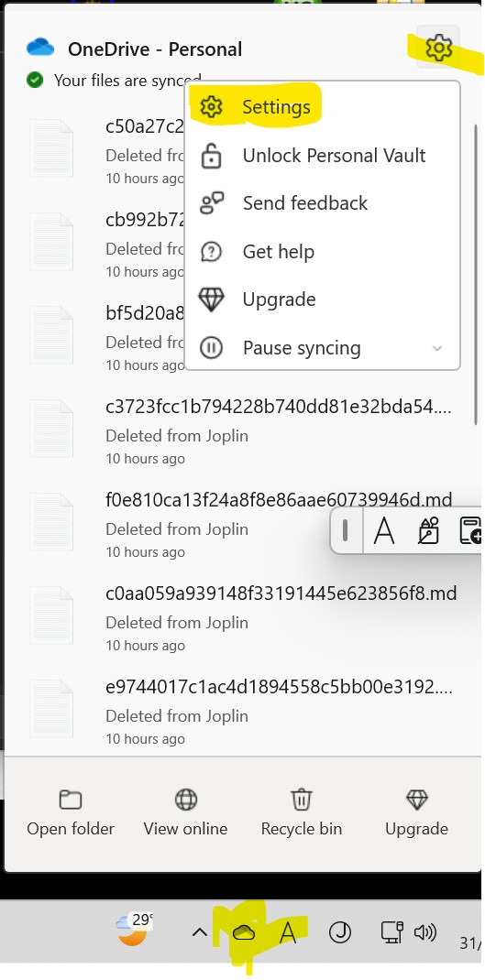This screenshot has height=980, width=485.
Task: Open folder button at panel bottom
Action: click(x=71, y=812)
